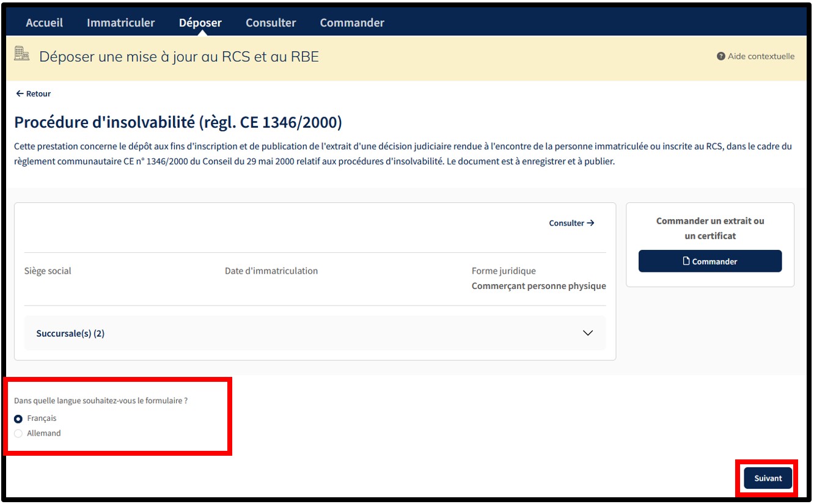This screenshot has width=814, height=504.
Task: Select Allemand as form language
Action: (18, 433)
